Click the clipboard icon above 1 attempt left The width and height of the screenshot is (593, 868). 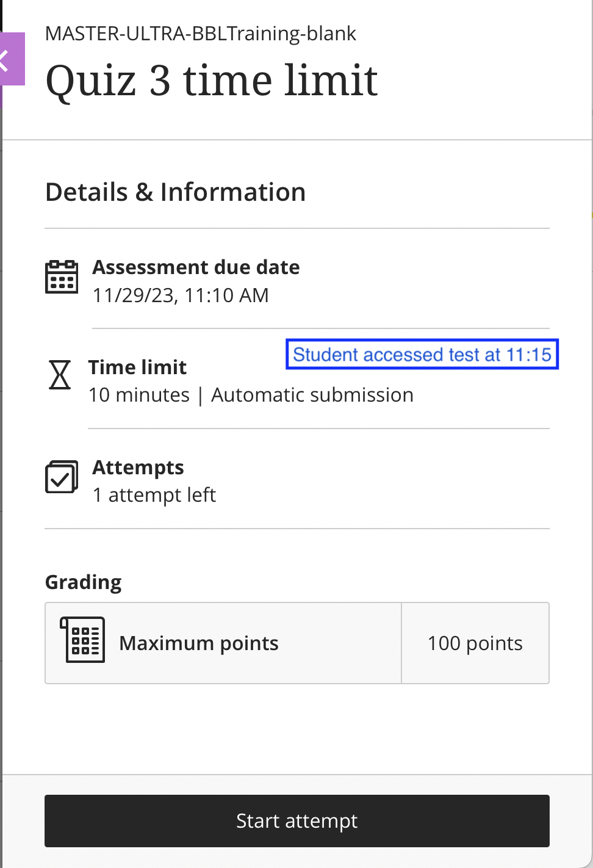click(x=61, y=477)
